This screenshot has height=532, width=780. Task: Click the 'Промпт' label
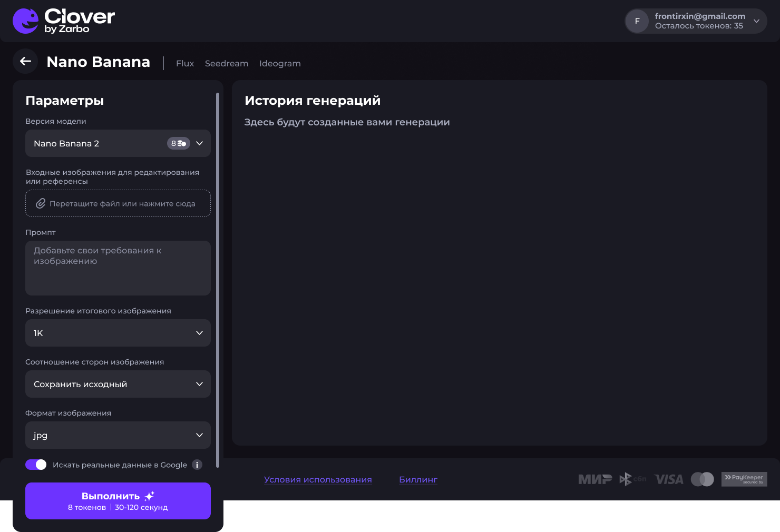coord(41,232)
